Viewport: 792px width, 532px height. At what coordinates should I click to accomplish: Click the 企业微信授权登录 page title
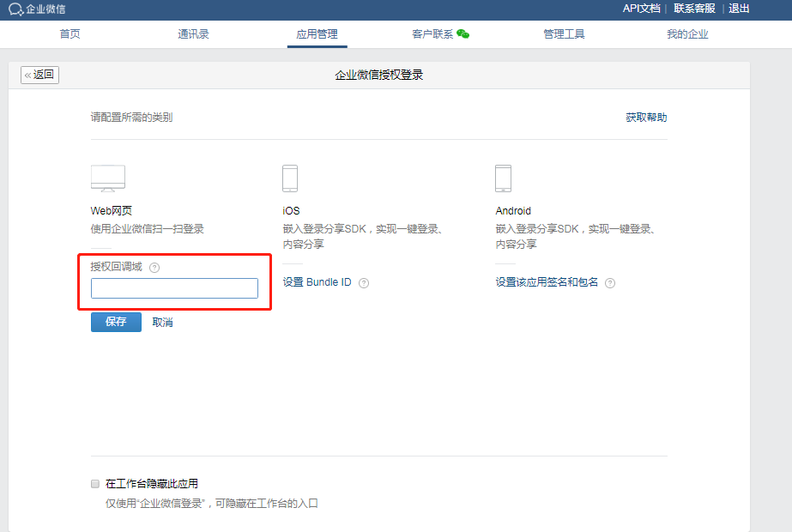click(378, 76)
